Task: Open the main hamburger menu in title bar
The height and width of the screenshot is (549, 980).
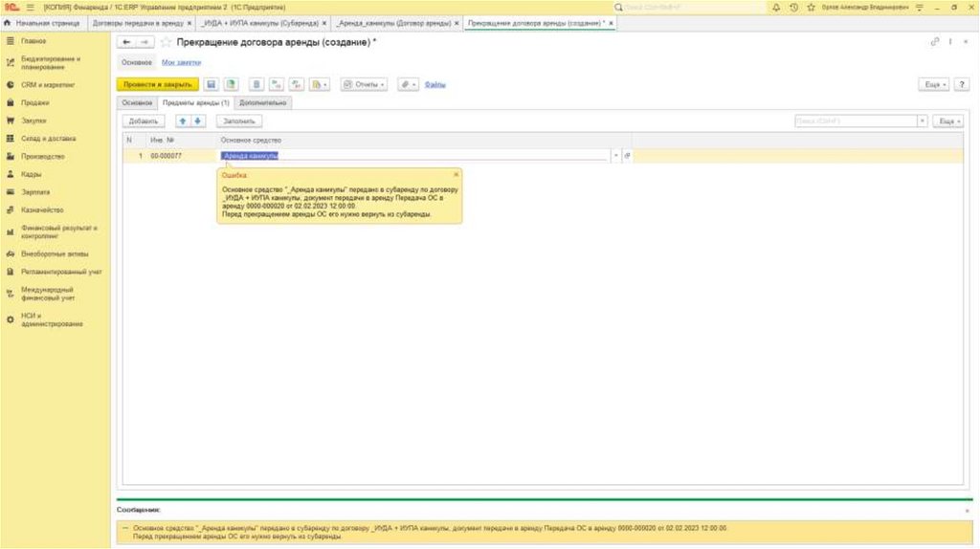Action: (x=30, y=8)
